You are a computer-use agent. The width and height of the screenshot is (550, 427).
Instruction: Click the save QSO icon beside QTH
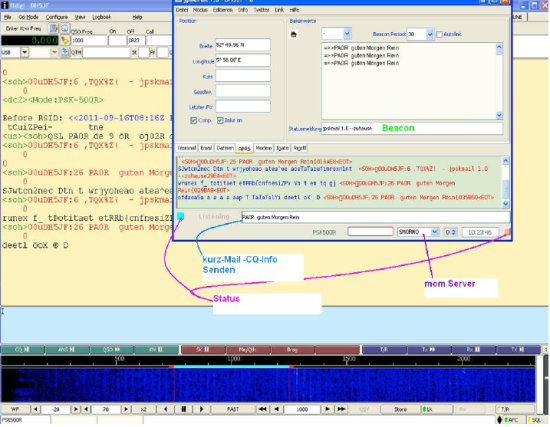pyautogui.click(x=65, y=52)
